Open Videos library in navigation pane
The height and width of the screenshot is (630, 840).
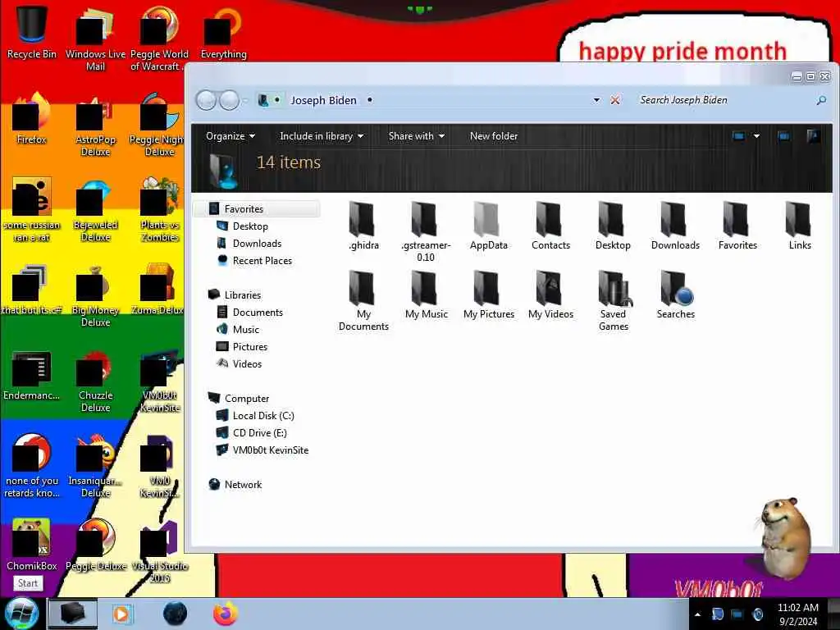pyautogui.click(x=247, y=363)
